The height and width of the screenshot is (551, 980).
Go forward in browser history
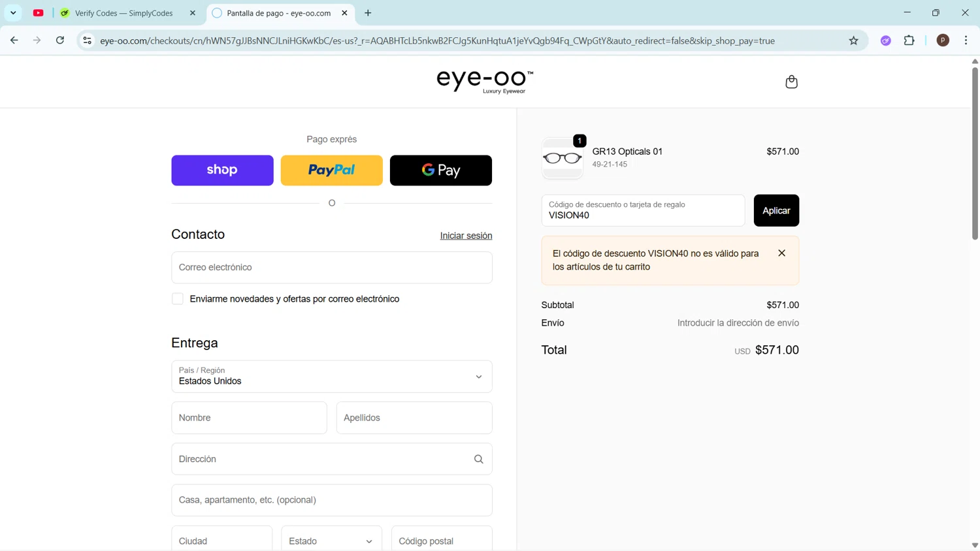pos(37,40)
